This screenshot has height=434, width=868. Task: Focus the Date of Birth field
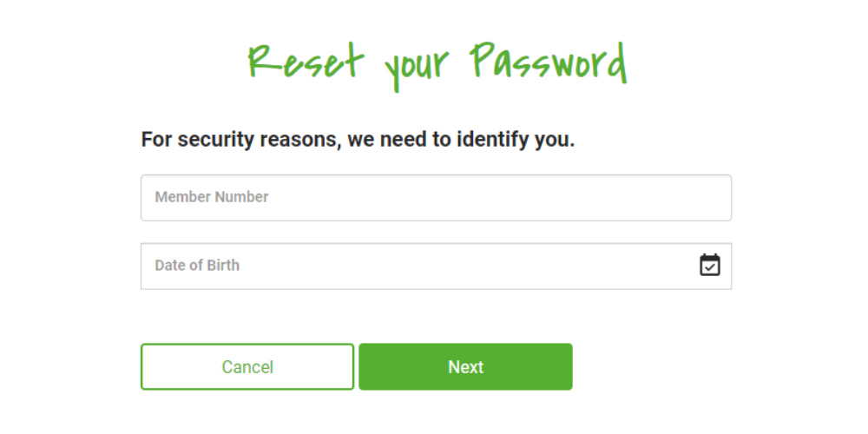pyautogui.click(x=417, y=266)
